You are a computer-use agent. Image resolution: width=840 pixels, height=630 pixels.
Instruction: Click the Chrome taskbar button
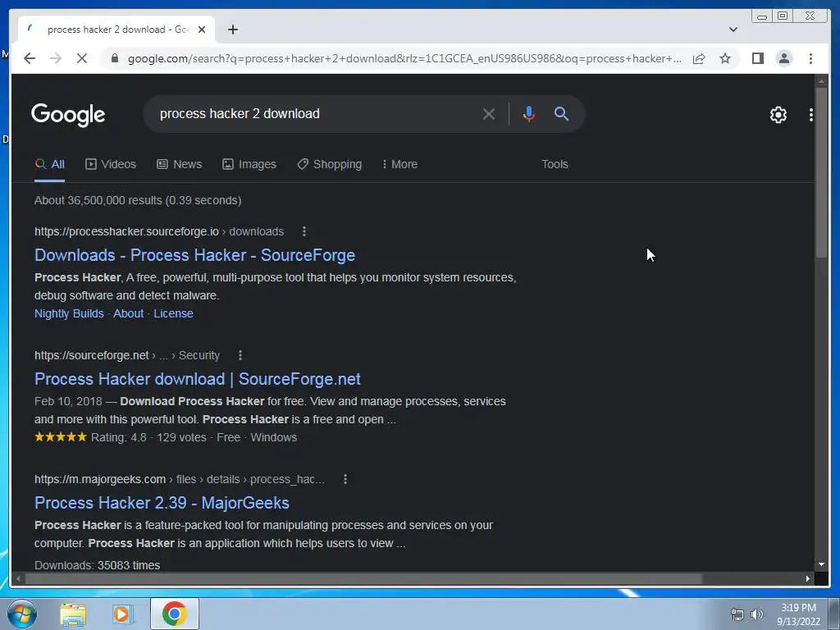click(174, 614)
